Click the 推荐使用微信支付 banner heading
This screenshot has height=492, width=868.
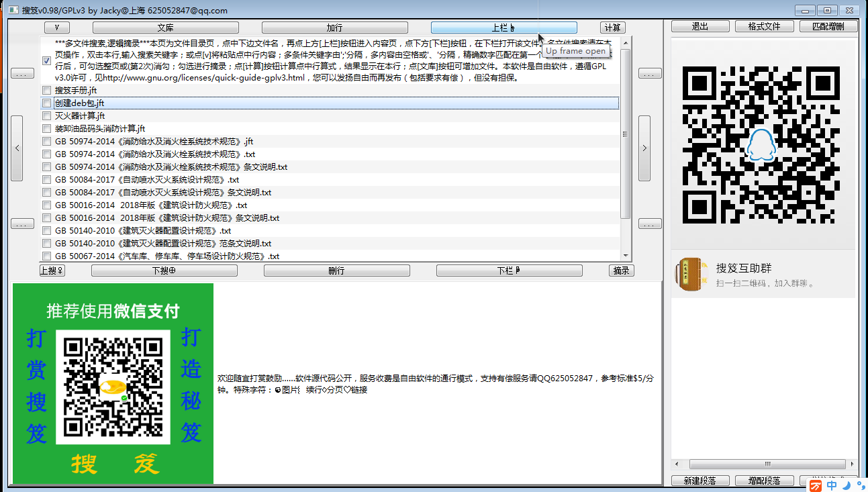point(113,311)
